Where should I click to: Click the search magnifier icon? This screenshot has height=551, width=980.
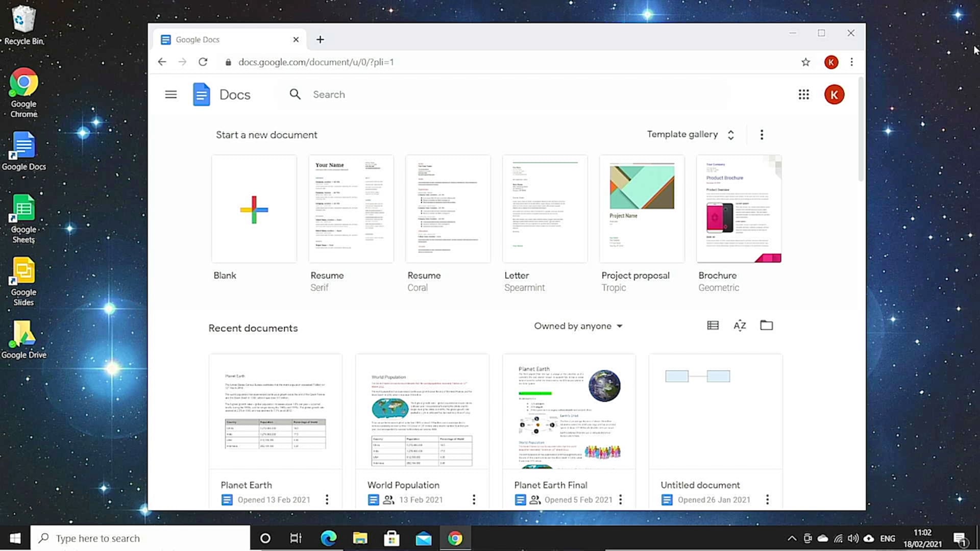295,94
